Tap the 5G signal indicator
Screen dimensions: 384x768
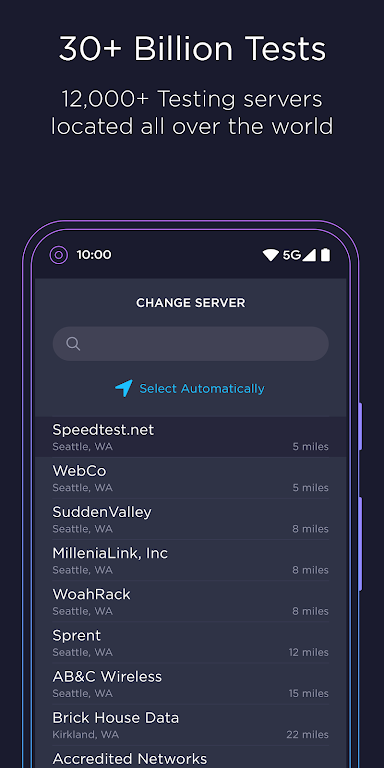tap(291, 255)
